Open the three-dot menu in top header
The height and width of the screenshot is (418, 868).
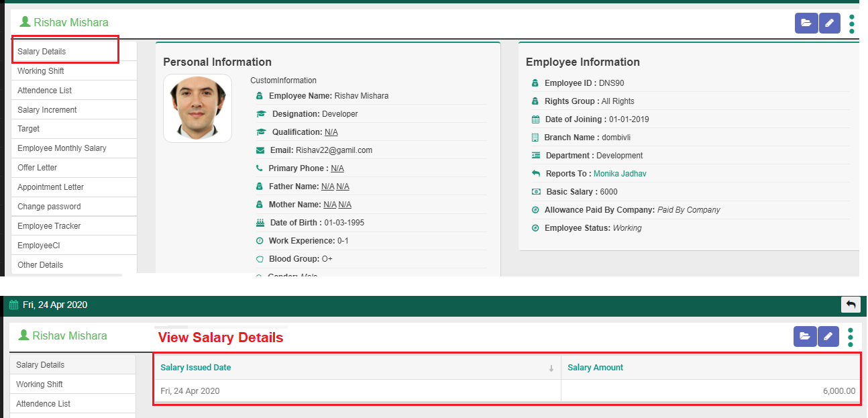point(852,23)
